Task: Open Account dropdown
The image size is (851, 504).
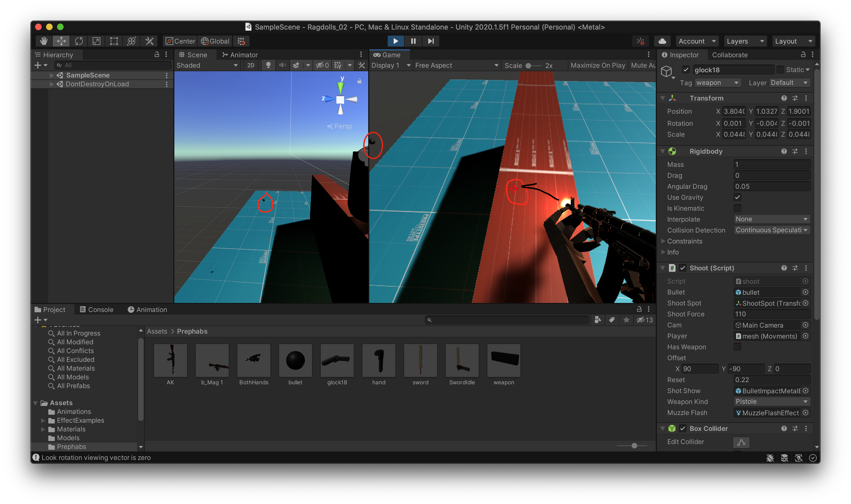Action: coord(697,41)
